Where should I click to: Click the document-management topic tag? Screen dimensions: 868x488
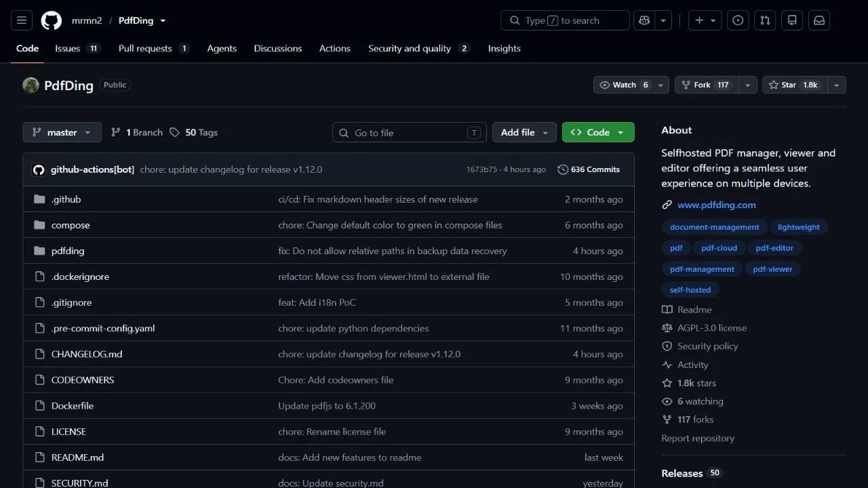[714, 227]
